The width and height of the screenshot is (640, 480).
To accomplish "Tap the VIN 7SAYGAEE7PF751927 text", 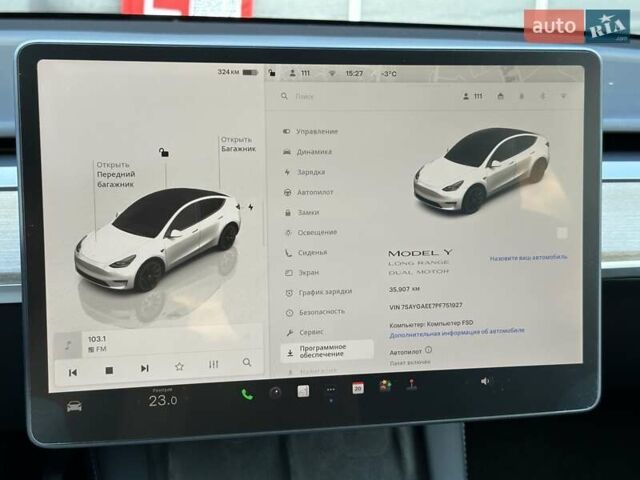I will 426,306.
